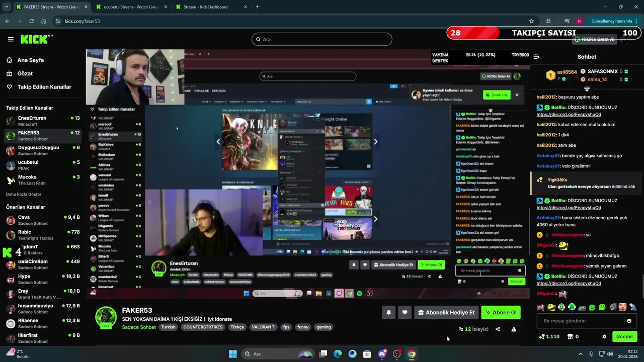Open Mucoks channel in sidebar

(x=43, y=179)
